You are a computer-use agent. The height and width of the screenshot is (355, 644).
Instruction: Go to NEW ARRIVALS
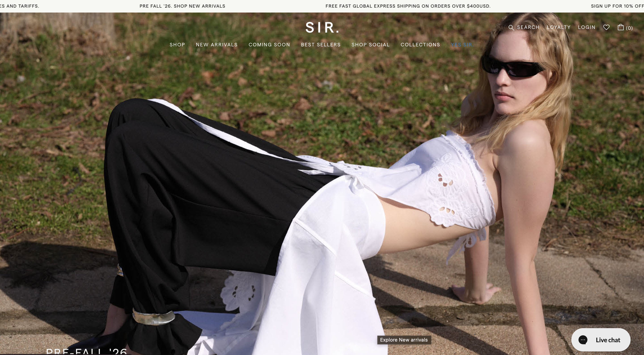[216, 45]
